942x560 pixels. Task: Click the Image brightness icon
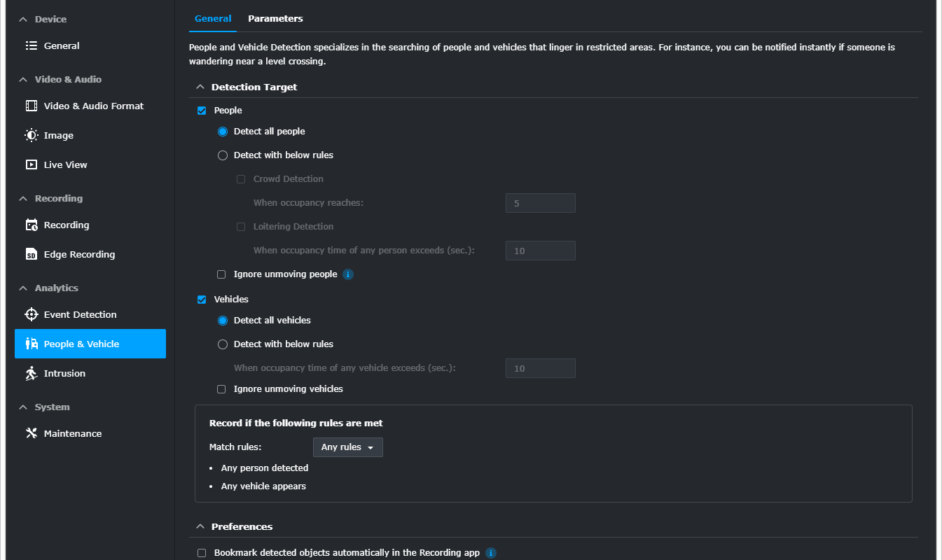[31, 135]
